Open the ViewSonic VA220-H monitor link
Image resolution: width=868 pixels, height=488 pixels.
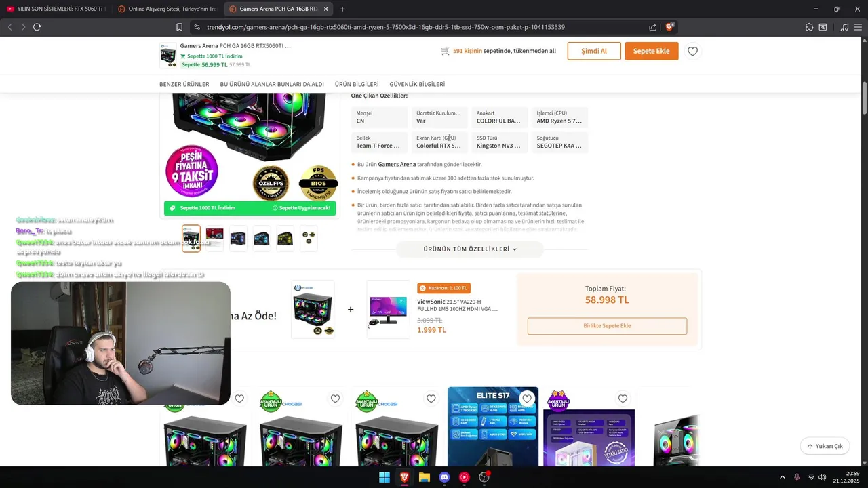click(458, 305)
